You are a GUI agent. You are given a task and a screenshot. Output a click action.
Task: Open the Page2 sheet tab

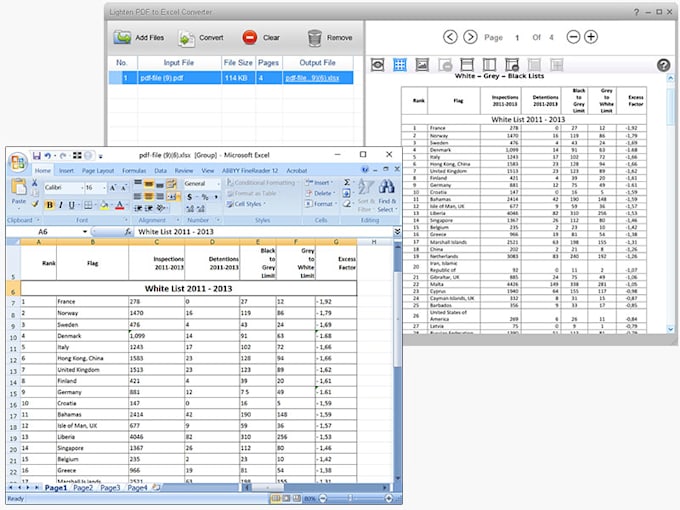click(x=83, y=487)
